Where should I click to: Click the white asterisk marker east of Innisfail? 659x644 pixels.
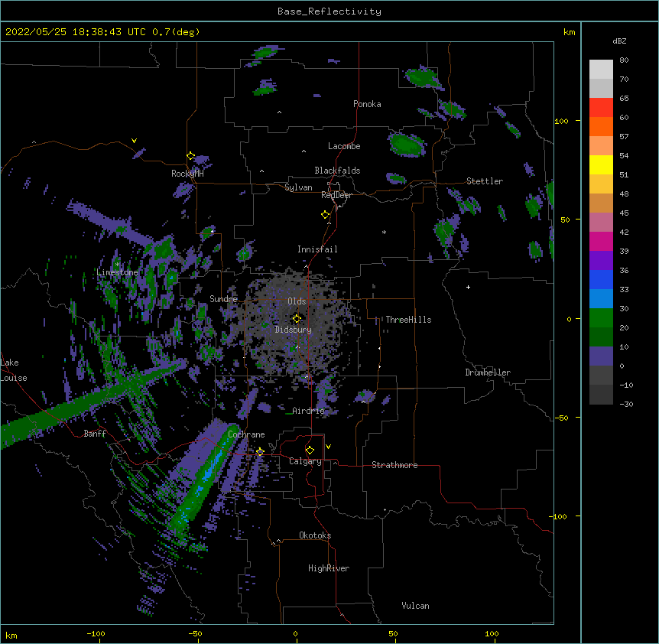(384, 232)
